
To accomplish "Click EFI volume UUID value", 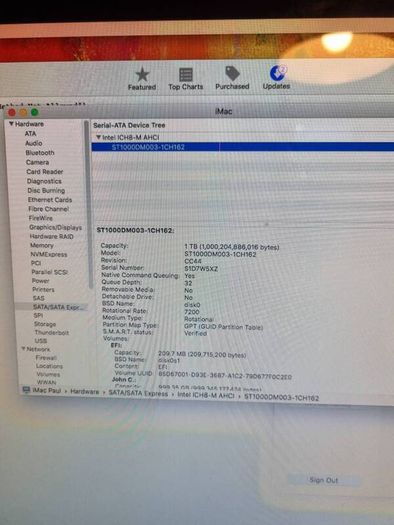I will tap(225, 376).
